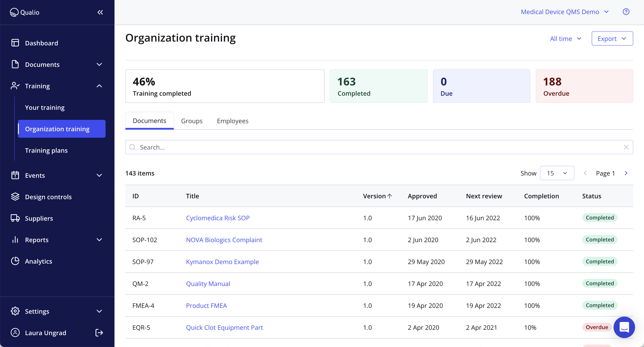Open the chat support bubble
644x347 pixels.
[x=624, y=327]
